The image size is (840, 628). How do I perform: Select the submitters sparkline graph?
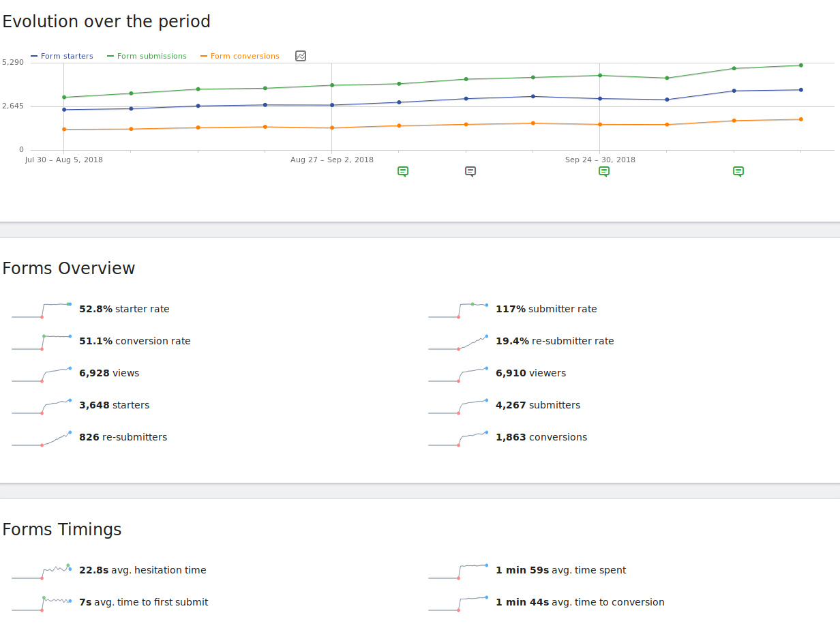(458, 406)
